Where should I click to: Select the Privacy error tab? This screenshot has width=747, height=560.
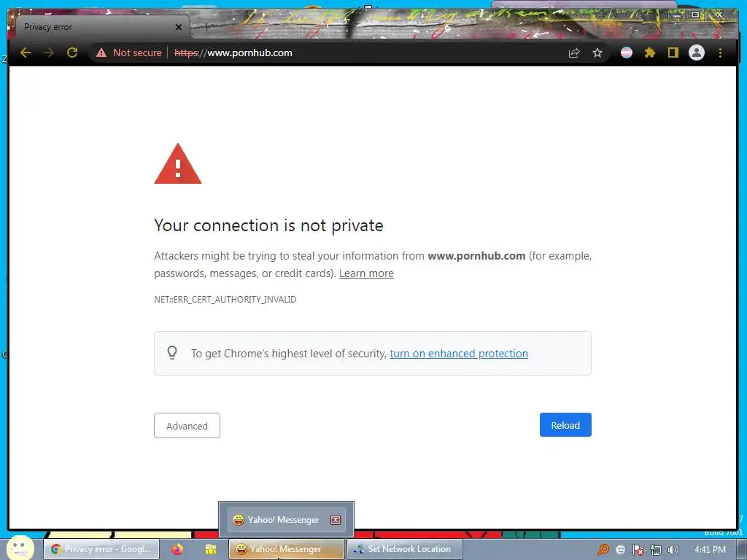[x=102, y=27]
